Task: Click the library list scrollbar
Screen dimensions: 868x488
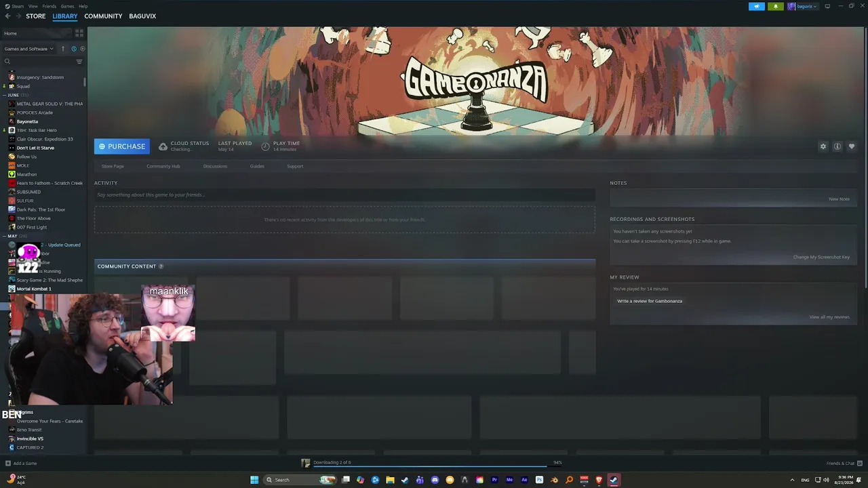Action: [85, 81]
